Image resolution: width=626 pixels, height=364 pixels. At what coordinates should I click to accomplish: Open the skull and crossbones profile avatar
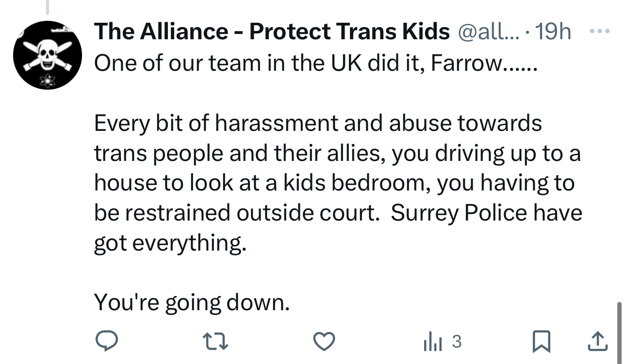pyautogui.click(x=47, y=55)
